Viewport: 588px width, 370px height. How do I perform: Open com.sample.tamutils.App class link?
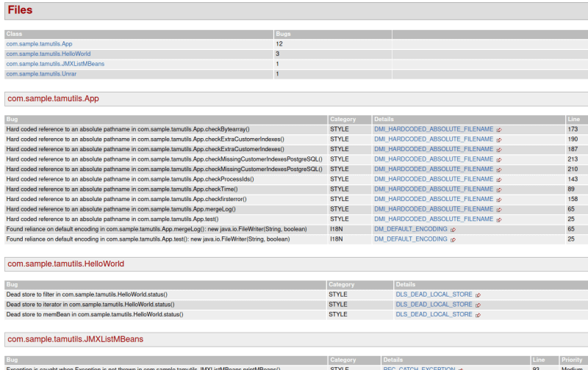(x=39, y=44)
